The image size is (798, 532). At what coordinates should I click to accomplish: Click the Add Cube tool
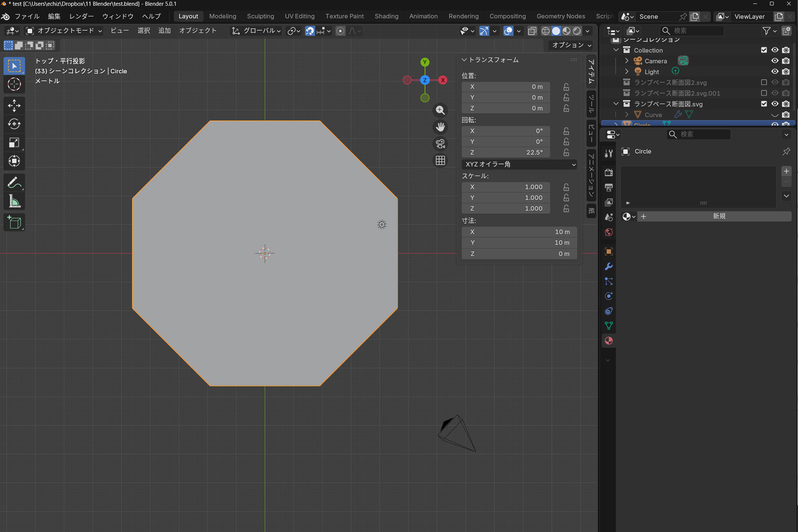point(14,222)
